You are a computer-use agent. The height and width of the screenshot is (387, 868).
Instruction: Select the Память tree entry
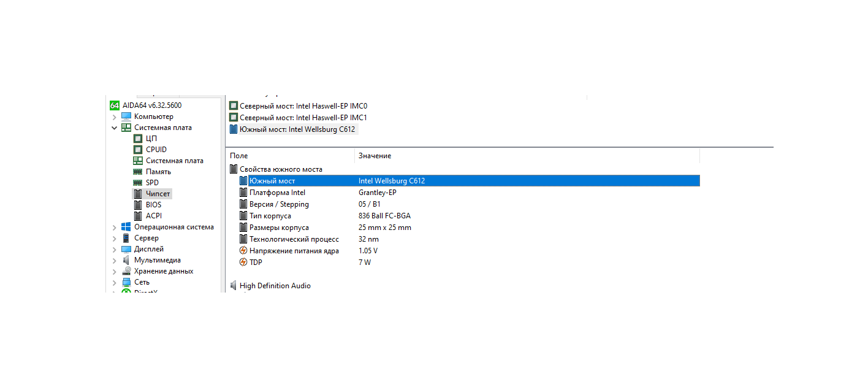pos(158,172)
